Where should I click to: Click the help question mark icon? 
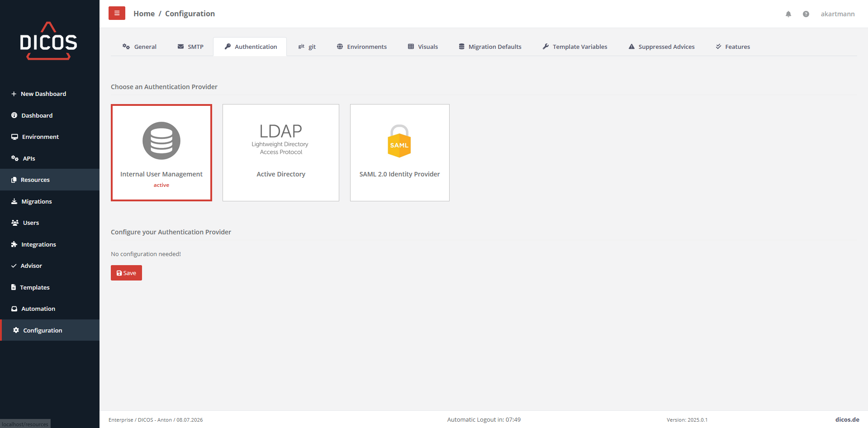click(806, 14)
